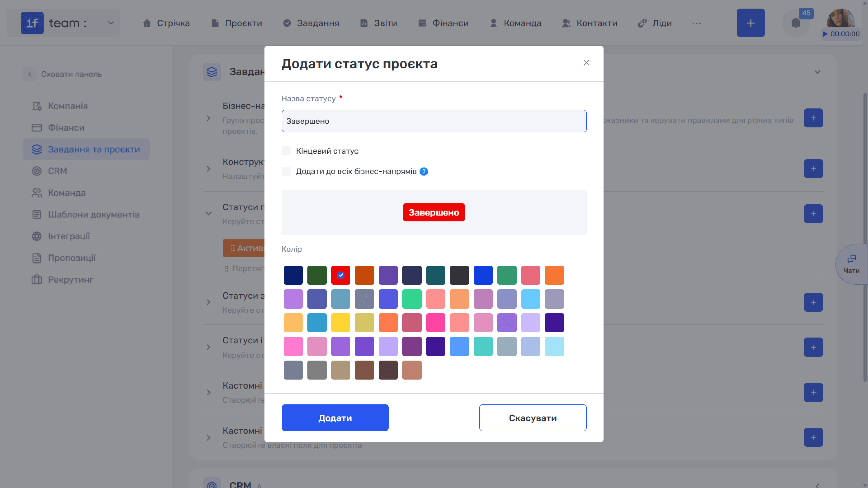Collapse the Статуси проєктів row chevron
Screen dimensions: 868x488
(x=209, y=213)
